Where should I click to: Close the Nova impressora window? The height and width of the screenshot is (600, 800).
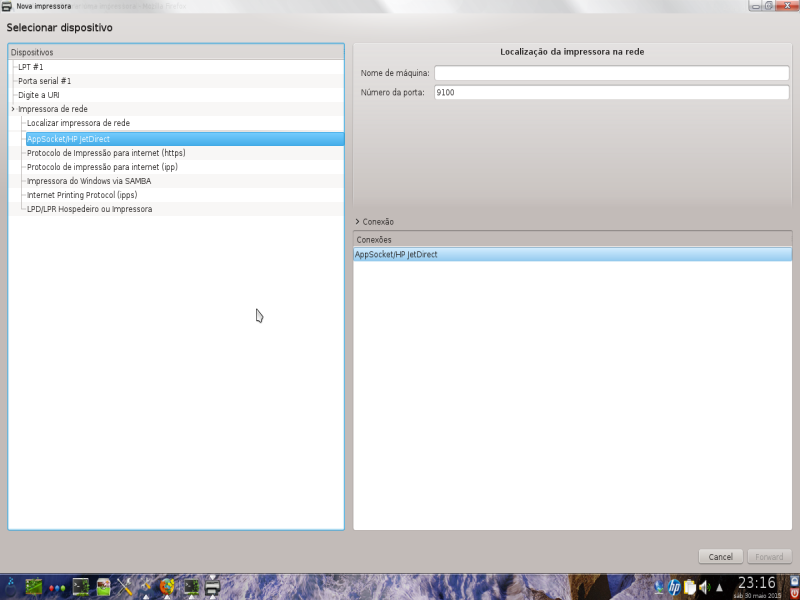[787, 5]
